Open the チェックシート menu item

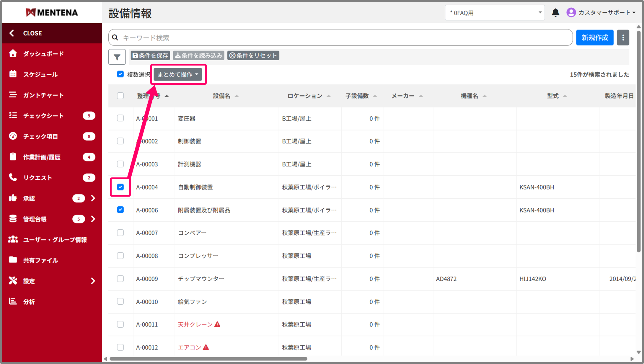pos(43,116)
